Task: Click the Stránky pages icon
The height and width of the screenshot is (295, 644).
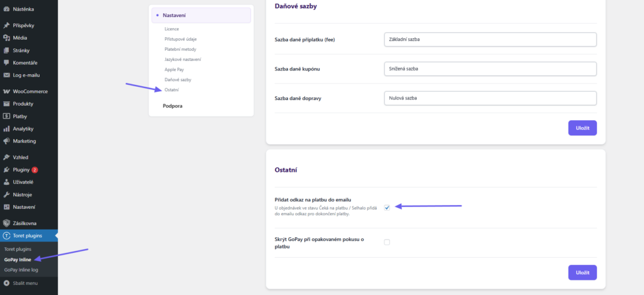Action: pyautogui.click(x=6, y=50)
